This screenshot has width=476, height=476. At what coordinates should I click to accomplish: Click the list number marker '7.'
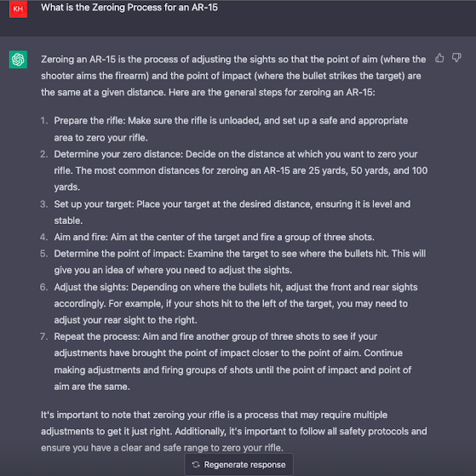(44, 337)
